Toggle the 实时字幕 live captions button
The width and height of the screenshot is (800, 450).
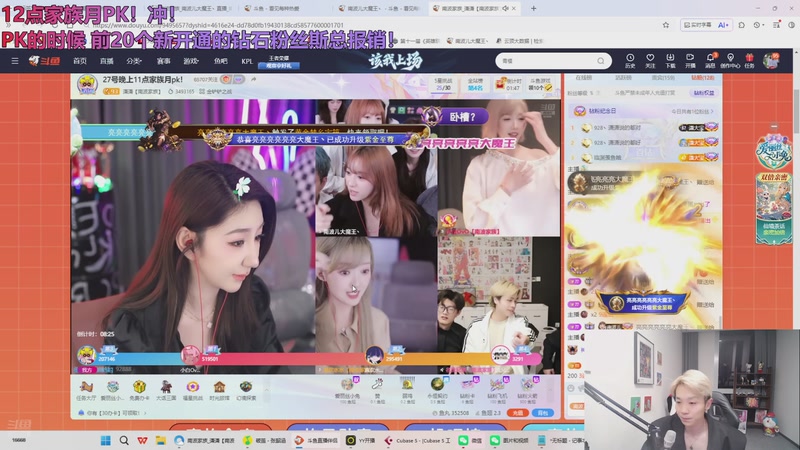click(x=697, y=24)
